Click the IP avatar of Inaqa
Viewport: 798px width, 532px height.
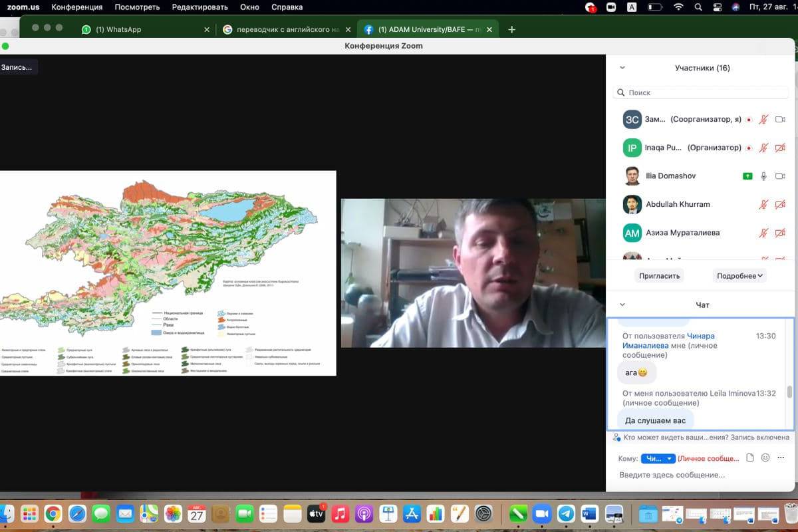[x=632, y=148]
